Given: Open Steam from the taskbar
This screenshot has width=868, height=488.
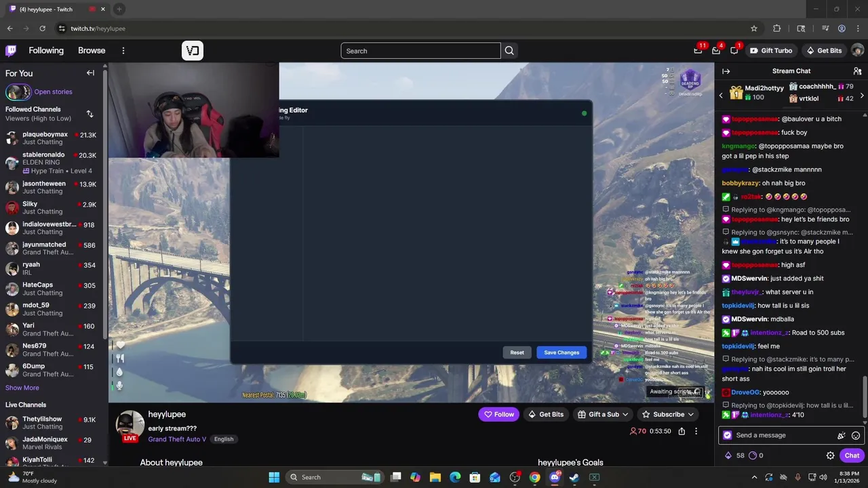Looking at the screenshot, I should pos(574,477).
